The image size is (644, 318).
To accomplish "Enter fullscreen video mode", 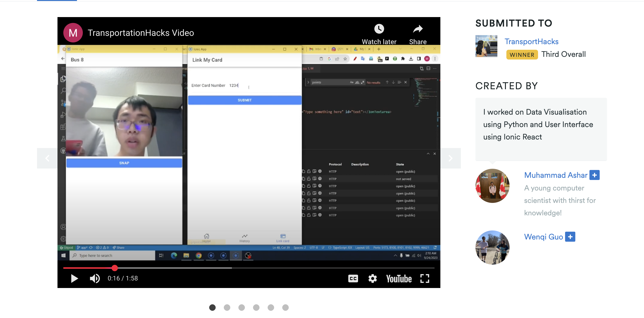I will (425, 278).
